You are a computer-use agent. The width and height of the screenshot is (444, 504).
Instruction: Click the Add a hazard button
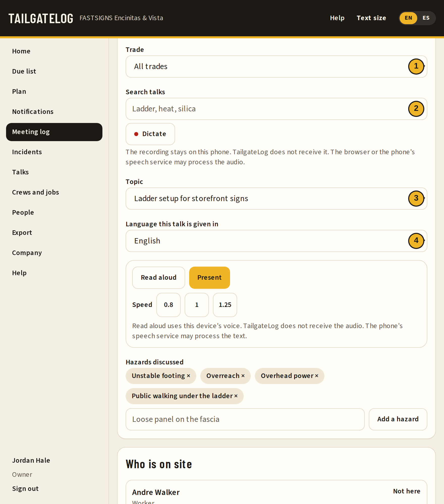pos(398,419)
